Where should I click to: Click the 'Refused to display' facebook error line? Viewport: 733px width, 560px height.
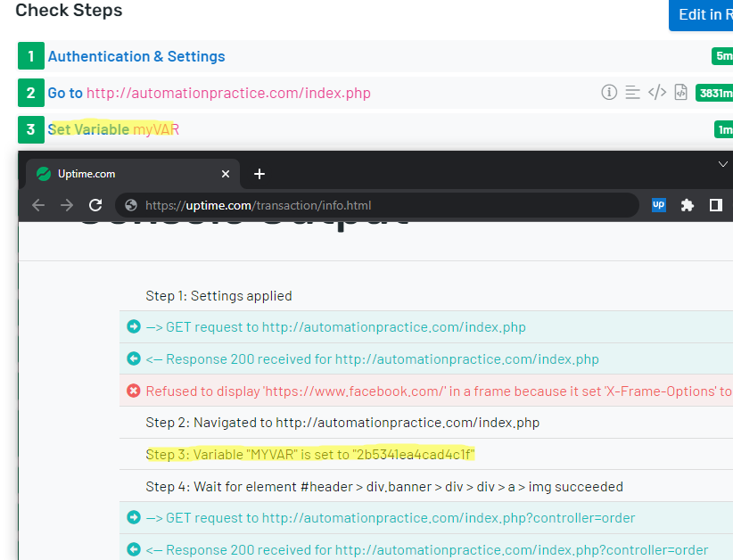[439, 391]
